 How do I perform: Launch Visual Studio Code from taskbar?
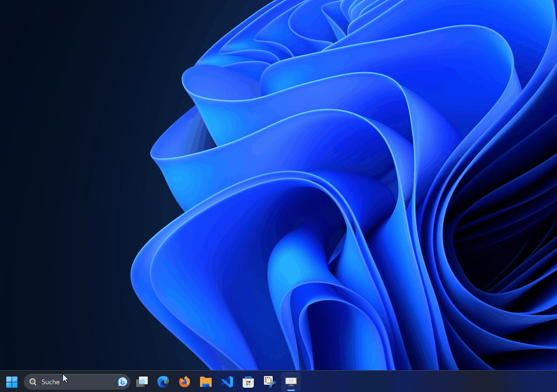tap(227, 382)
